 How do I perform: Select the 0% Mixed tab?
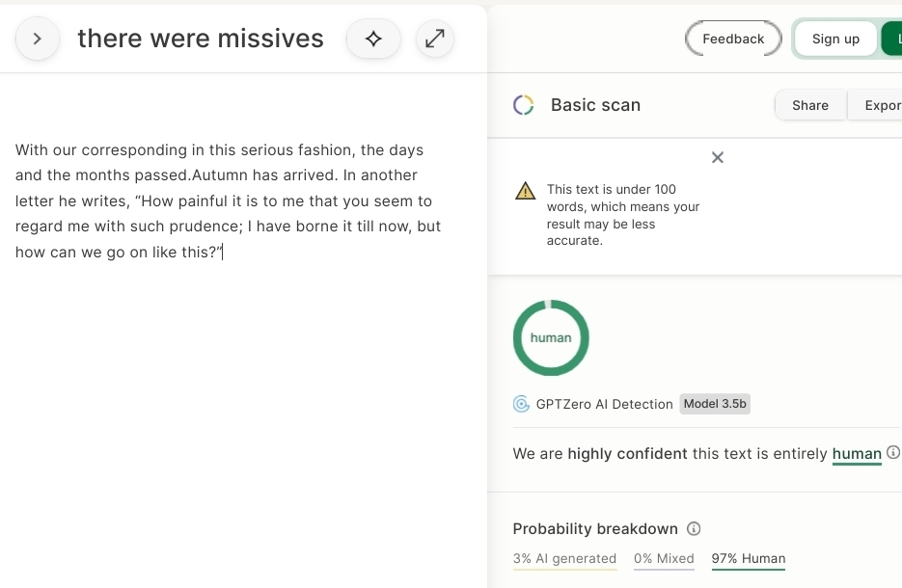(x=664, y=559)
